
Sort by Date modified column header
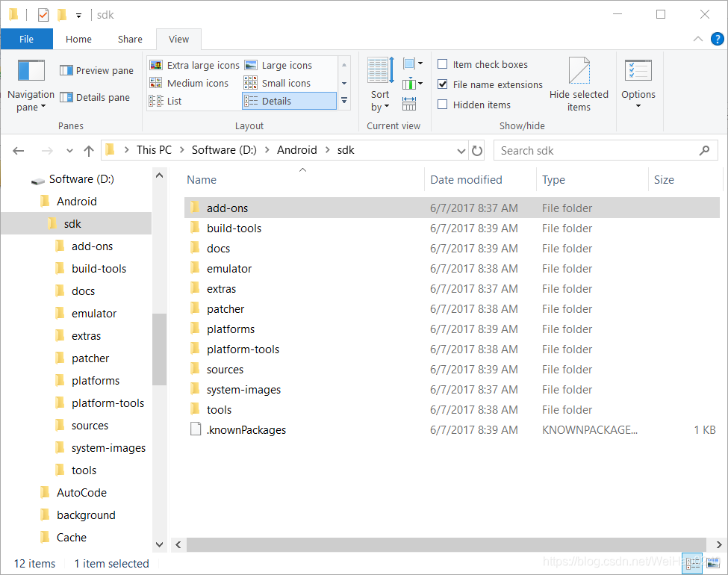[x=480, y=180]
